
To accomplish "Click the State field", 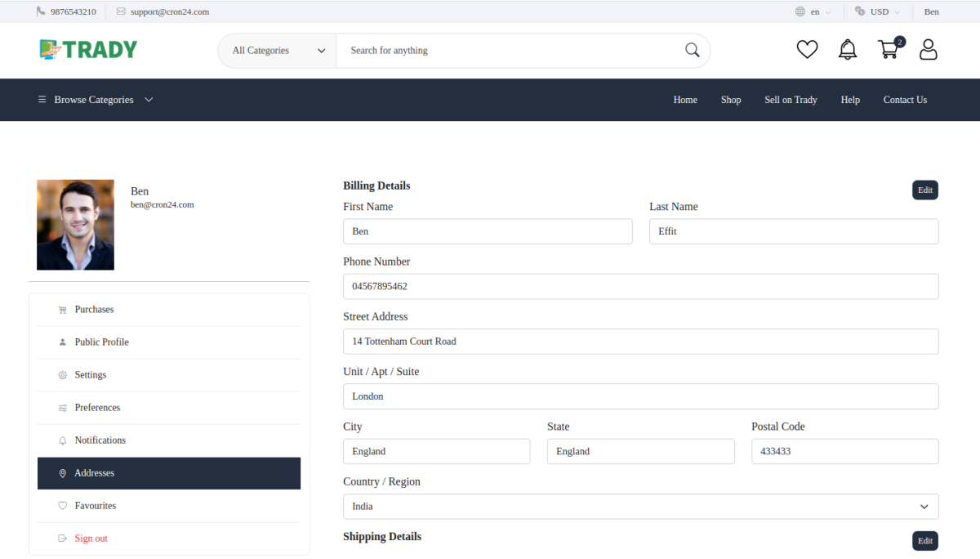I will 640,451.
